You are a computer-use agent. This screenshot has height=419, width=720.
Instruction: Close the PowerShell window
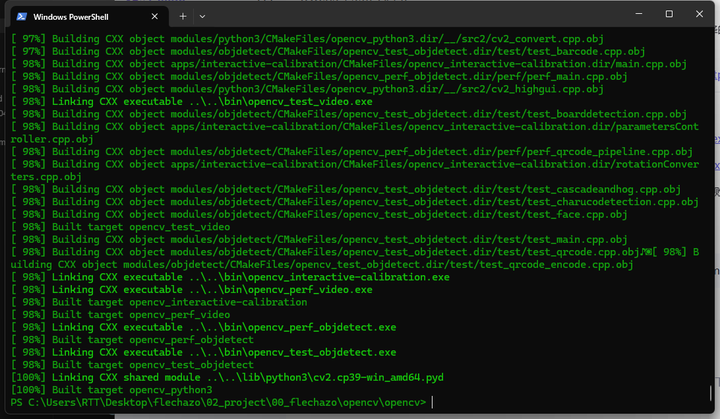pyautogui.click(x=699, y=14)
